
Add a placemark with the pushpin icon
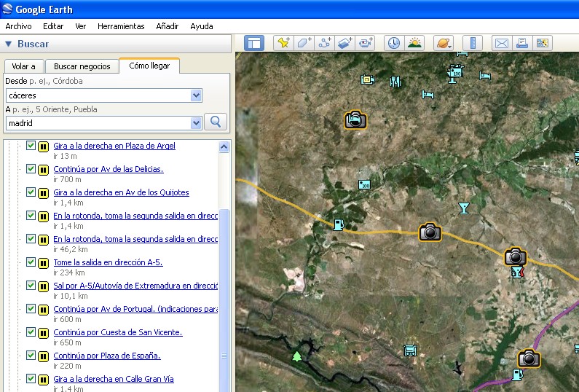(283, 43)
